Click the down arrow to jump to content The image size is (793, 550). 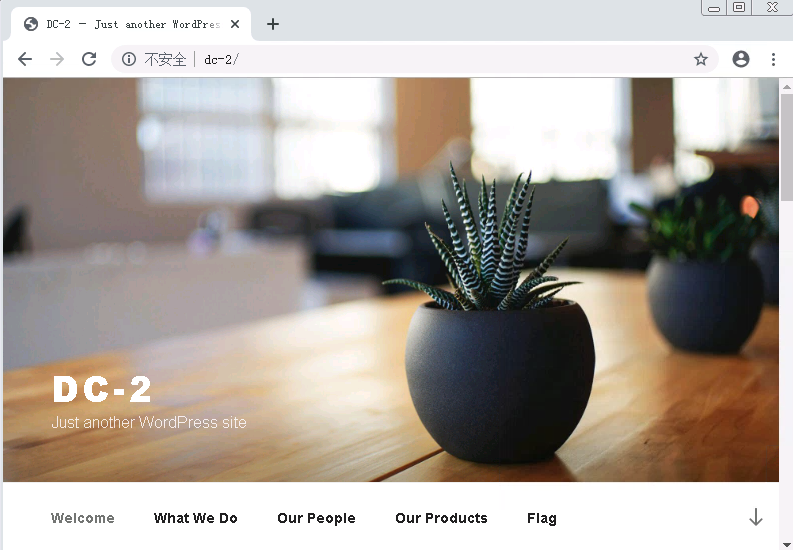pyautogui.click(x=756, y=517)
